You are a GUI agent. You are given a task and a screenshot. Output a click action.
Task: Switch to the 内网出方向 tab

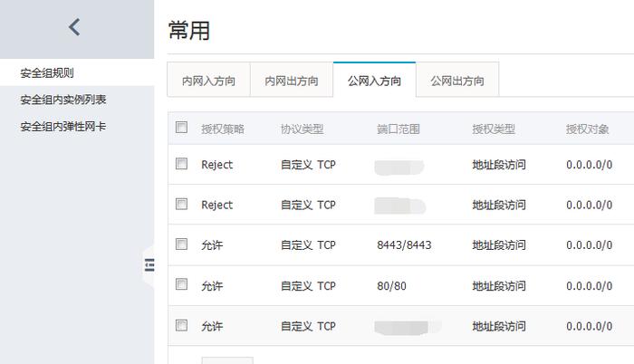(x=292, y=81)
